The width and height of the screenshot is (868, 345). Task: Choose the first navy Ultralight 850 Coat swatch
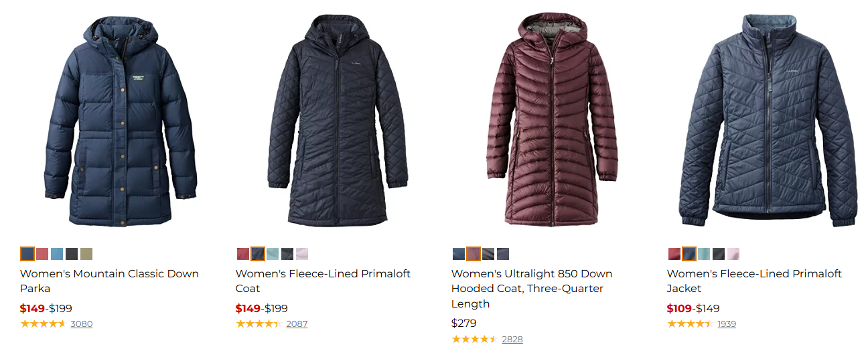459,254
